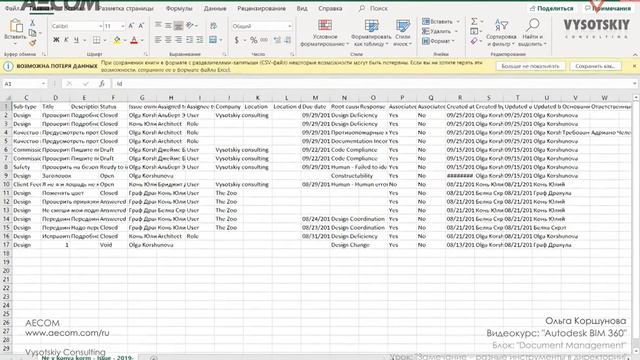The image size is (640, 360).
Task: Switch to the Формулы tab
Action: pyautogui.click(x=179, y=8)
